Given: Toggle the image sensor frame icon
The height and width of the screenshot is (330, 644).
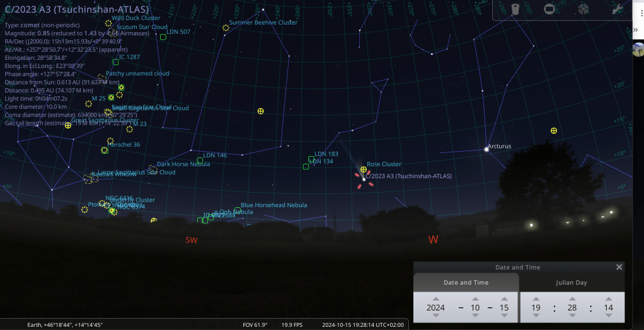Looking at the screenshot, I should (x=549, y=9).
